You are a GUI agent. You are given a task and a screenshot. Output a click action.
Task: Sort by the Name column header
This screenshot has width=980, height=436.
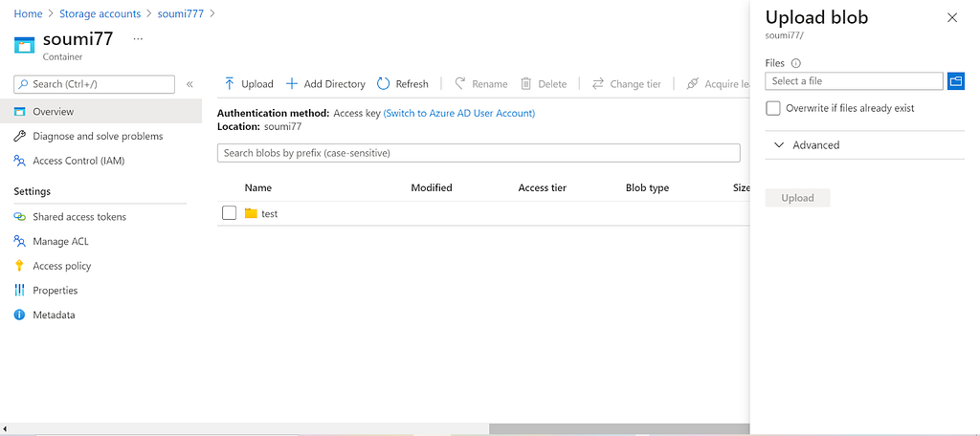coord(258,187)
